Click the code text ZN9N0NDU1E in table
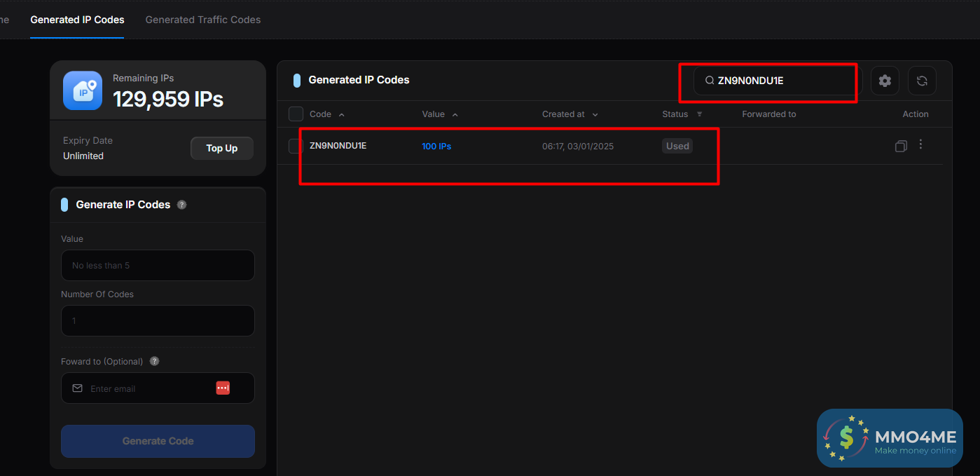980x476 pixels. [x=338, y=146]
